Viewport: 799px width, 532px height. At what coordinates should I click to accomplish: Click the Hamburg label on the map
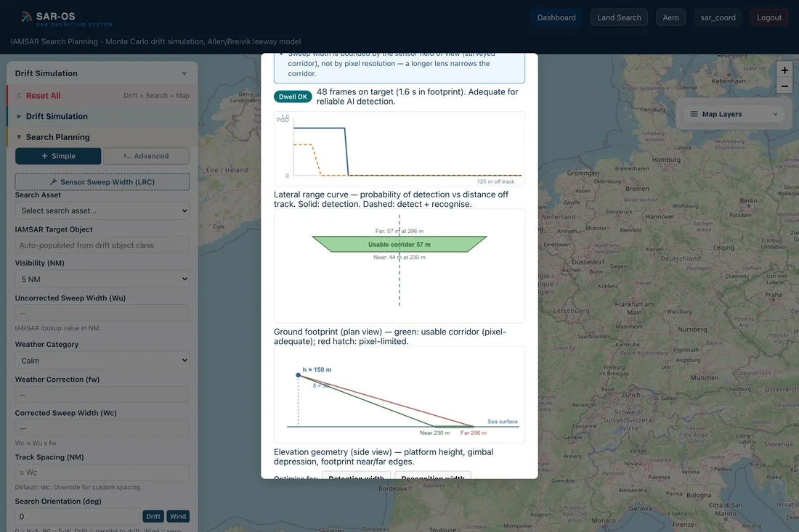coord(666,160)
